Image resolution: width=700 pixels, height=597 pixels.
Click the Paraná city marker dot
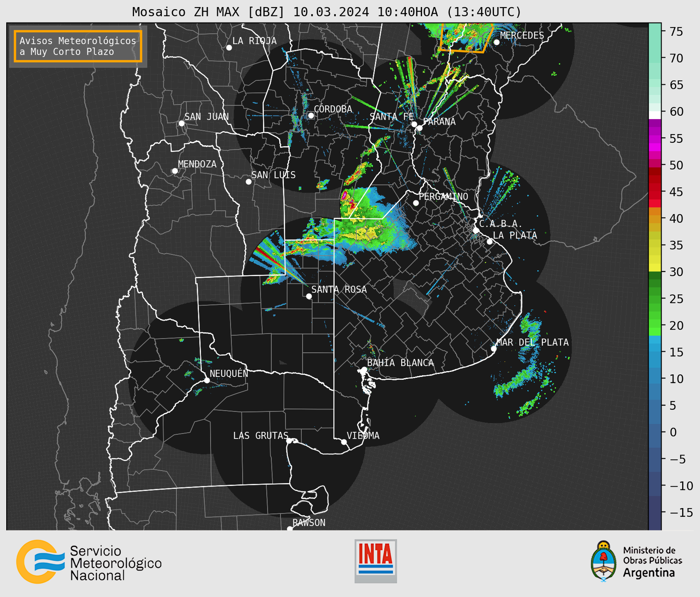tap(420, 128)
